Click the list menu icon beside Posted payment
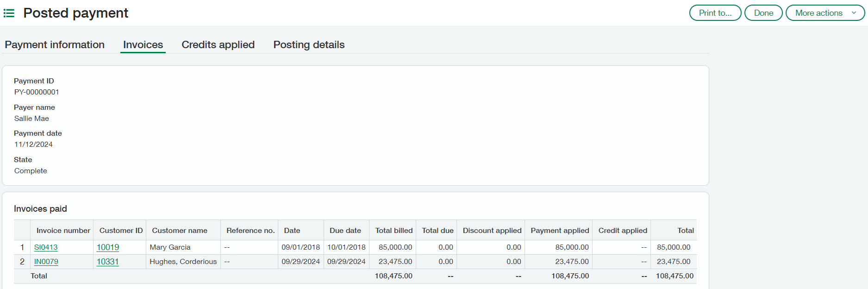Screen dimensions: 868x289 [x=9, y=13]
